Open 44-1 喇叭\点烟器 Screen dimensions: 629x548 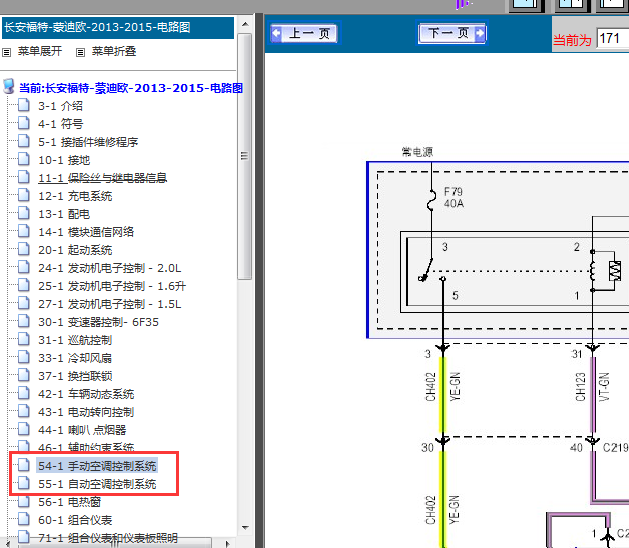coord(82,430)
